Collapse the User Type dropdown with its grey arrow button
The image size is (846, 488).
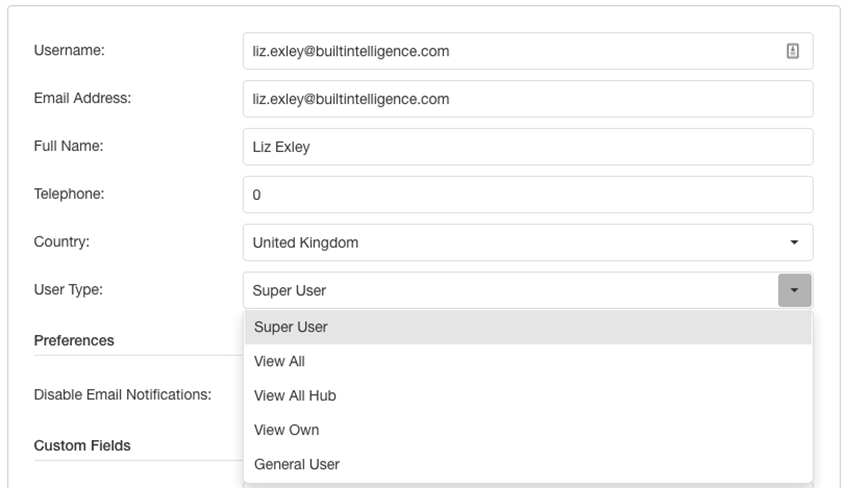click(794, 290)
